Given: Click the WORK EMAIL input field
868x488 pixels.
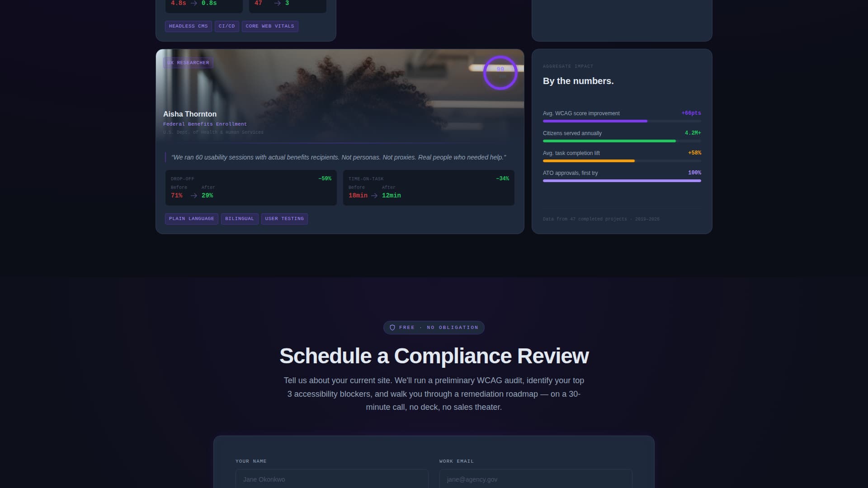Looking at the screenshot, I should (x=536, y=479).
